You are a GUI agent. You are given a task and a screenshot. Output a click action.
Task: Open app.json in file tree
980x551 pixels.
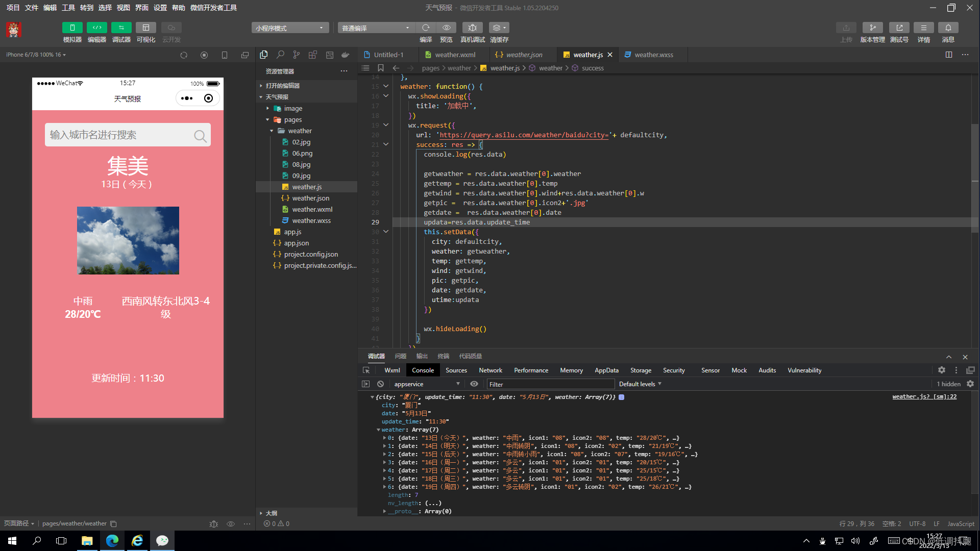(x=296, y=243)
